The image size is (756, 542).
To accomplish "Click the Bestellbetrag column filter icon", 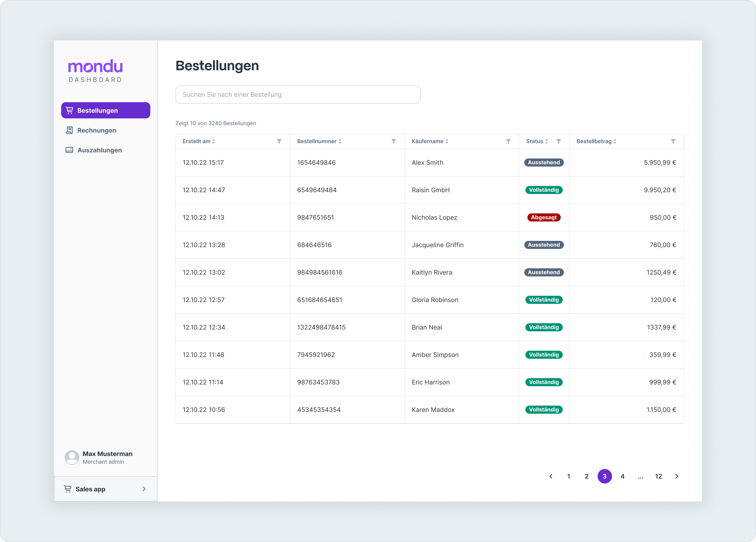I will point(673,141).
